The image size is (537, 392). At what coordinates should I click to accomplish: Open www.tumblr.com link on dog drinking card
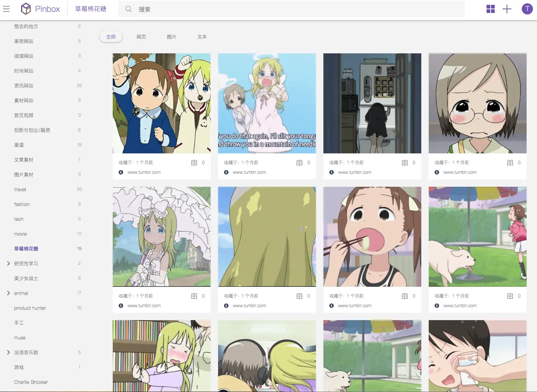[x=460, y=306]
